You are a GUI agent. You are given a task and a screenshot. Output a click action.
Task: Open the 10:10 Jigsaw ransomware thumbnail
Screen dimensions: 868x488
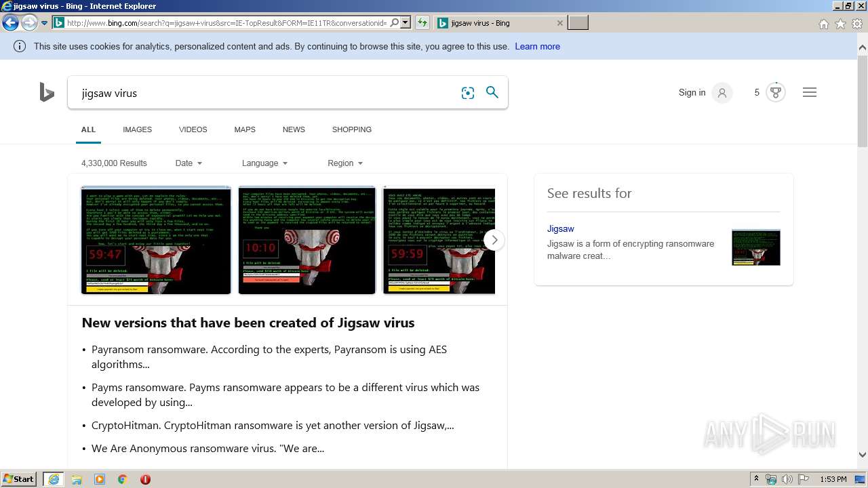click(x=307, y=240)
